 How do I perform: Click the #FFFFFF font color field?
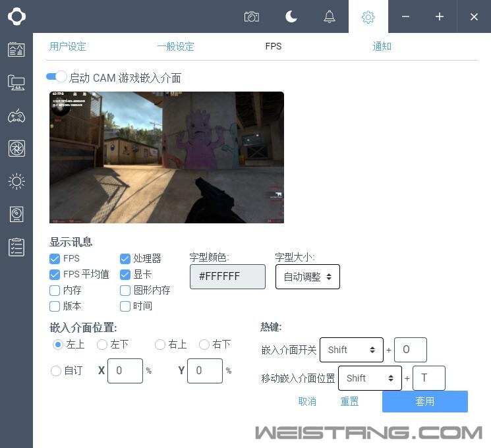click(x=227, y=277)
